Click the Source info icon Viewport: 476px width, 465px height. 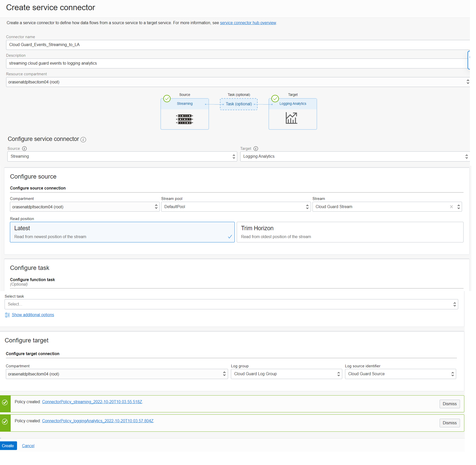pyautogui.click(x=24, y=149)
